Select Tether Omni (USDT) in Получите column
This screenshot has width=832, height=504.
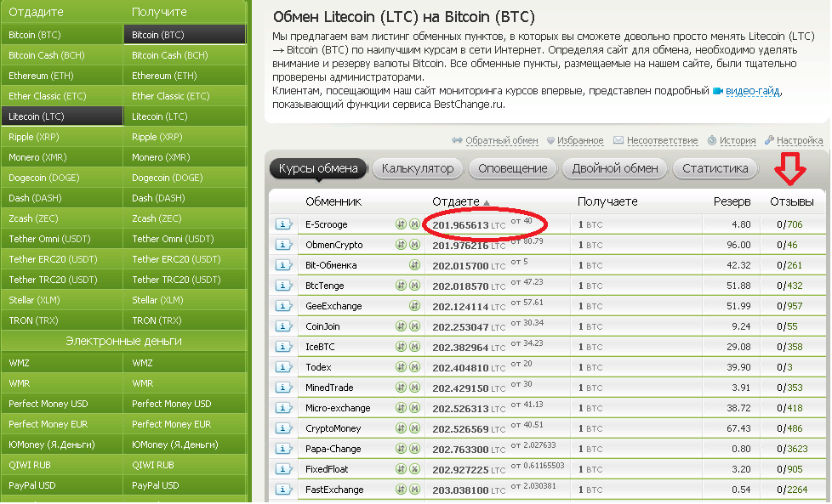(185, 239)
